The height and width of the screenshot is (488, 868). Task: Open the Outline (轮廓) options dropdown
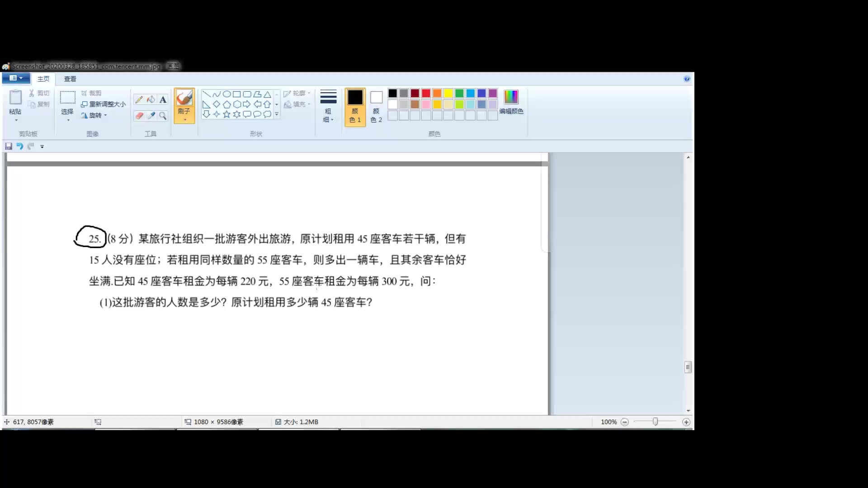click(298, 94)
